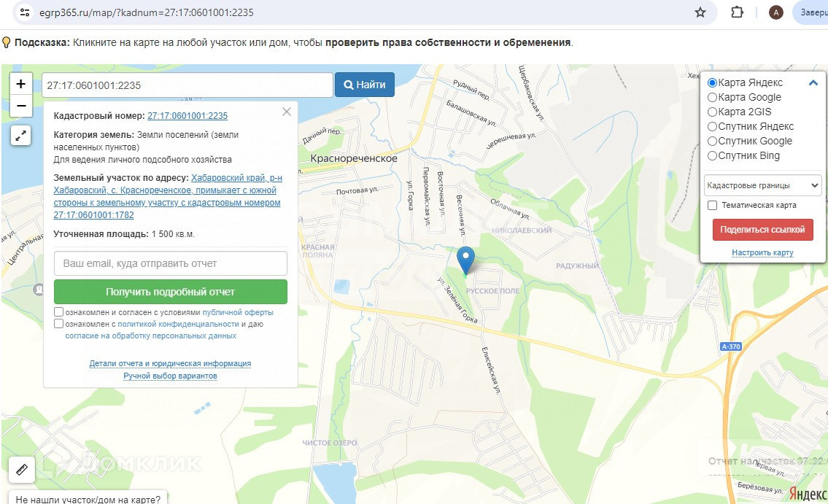Viewport: 828px width, 504px height.
Task: Click the согласие на обработку персональных данных link
Action: coord(150,336)
